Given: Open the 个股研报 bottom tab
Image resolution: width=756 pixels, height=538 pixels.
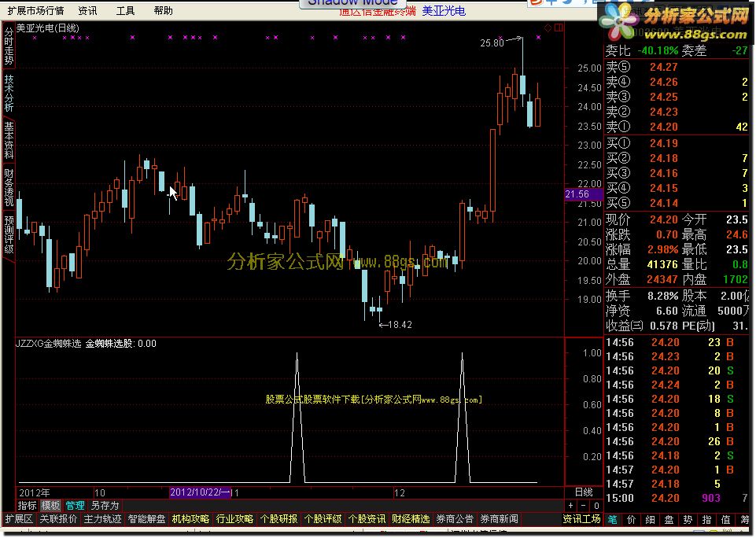Looking at the screenshot, I should 278,519.
